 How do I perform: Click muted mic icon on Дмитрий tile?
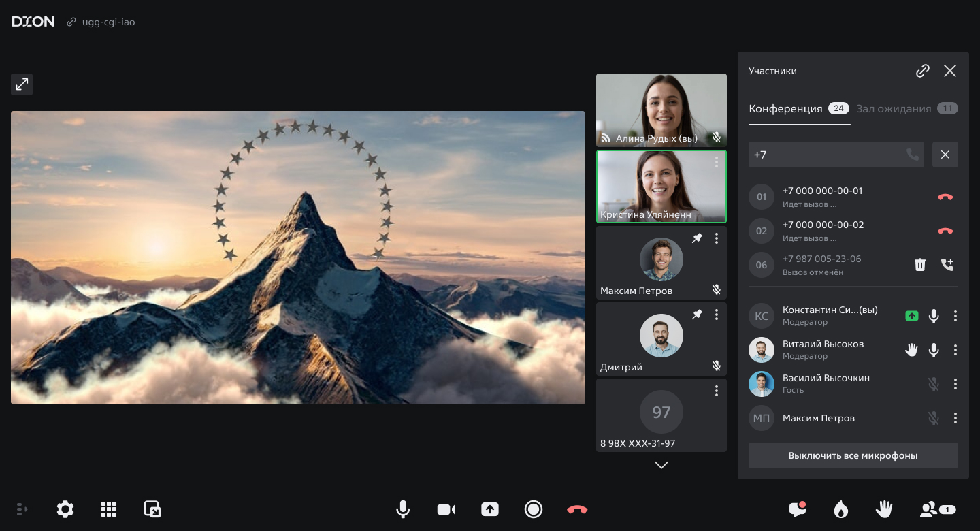tap(717, 366)
